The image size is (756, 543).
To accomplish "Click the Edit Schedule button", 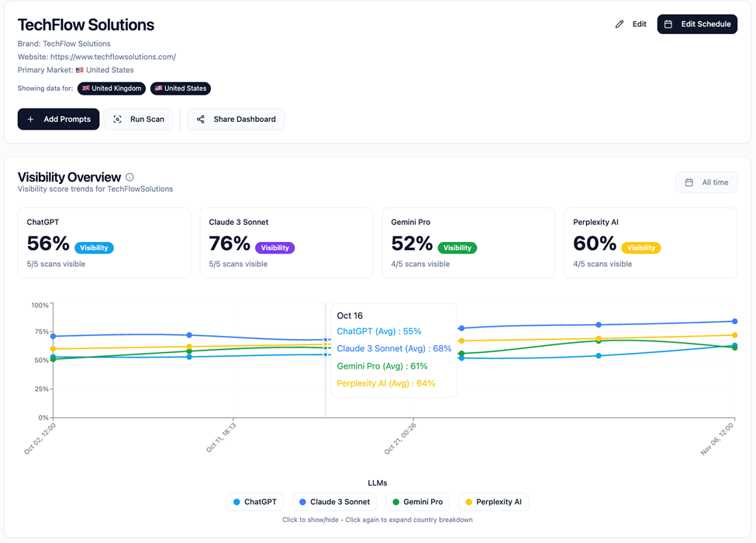I will [x=697, y=24].
